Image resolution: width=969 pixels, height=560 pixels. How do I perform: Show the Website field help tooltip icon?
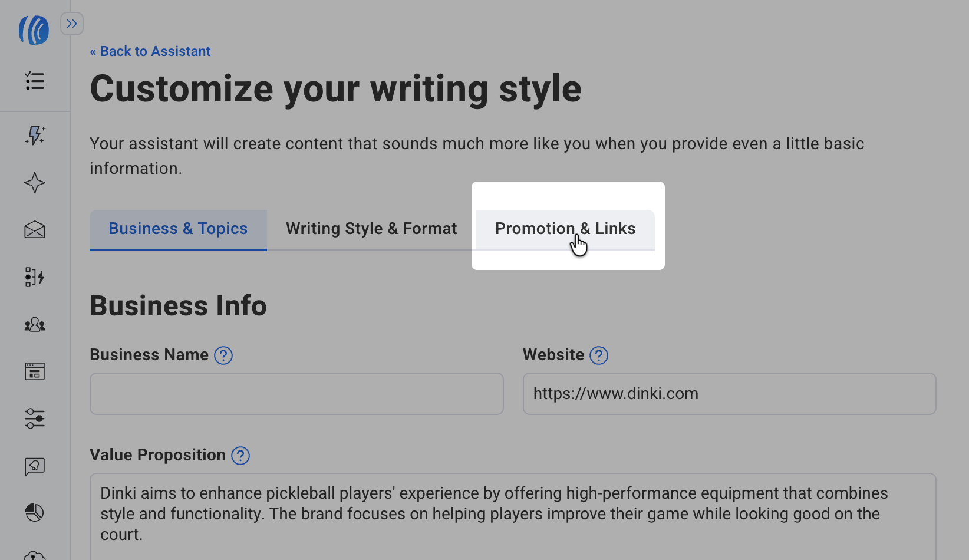(599, 355)
